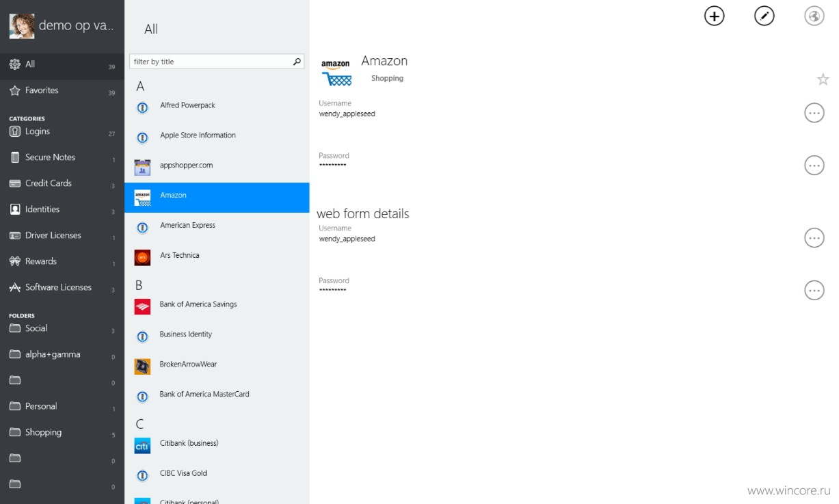This screenshot has width=839, height=504.
Task: Focus the filter by title field
Action: 216,62
